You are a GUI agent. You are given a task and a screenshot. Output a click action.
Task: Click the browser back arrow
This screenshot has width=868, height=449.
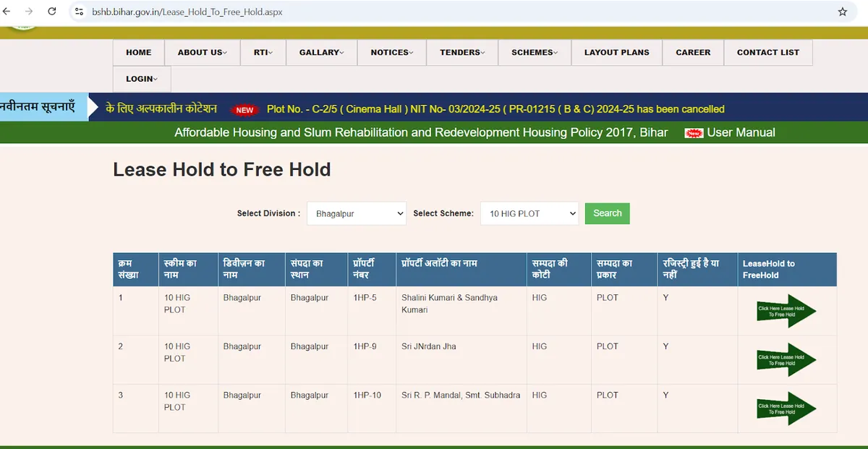(7, 12)
